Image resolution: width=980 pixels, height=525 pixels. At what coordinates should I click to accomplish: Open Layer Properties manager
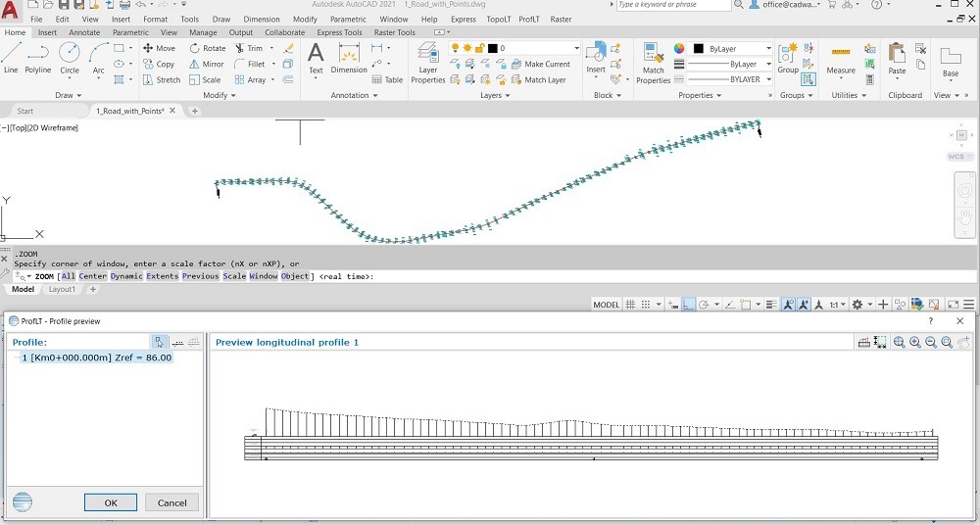coord(428,62)
